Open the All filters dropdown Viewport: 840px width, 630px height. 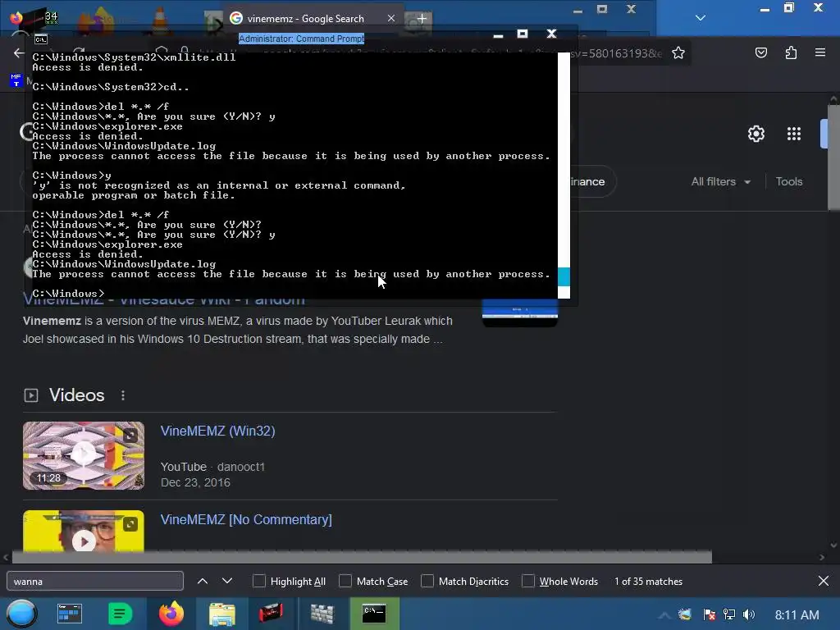[720, 181]
